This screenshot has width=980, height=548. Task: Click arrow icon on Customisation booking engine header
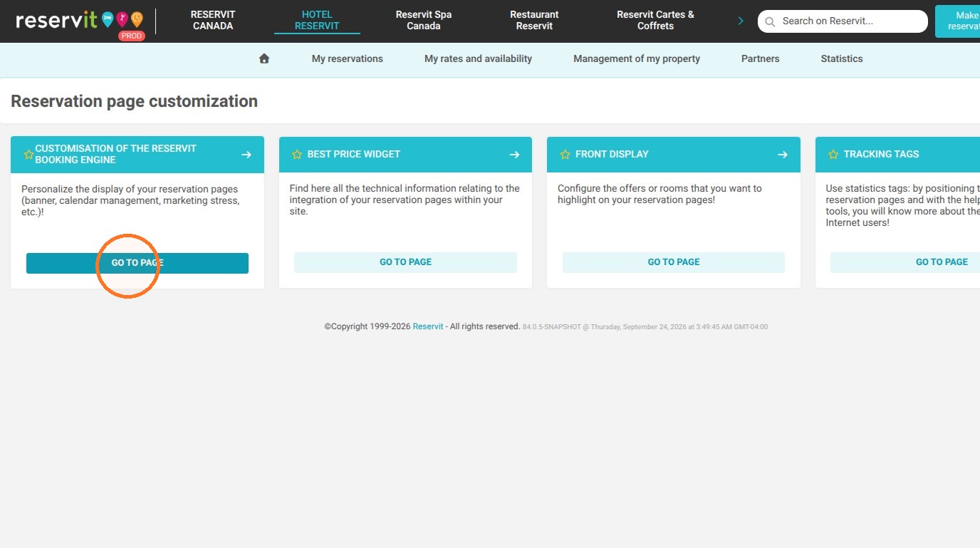(246, 154)
